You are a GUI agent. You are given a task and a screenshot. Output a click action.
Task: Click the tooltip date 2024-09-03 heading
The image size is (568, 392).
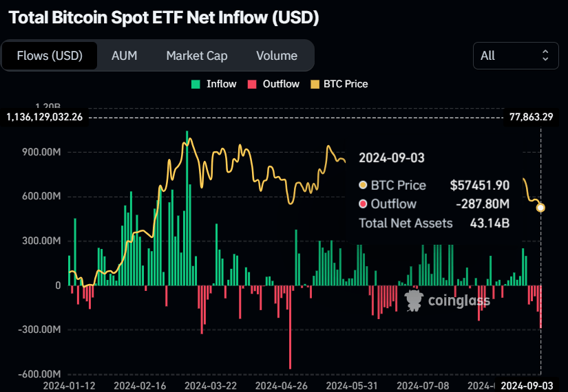(392, 158)
